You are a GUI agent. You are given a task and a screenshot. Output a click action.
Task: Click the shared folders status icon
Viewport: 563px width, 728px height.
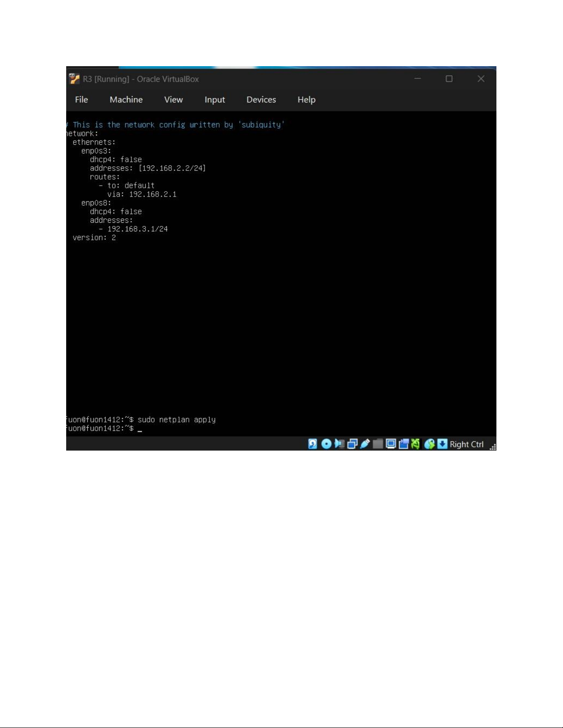(x=378, y=444)
